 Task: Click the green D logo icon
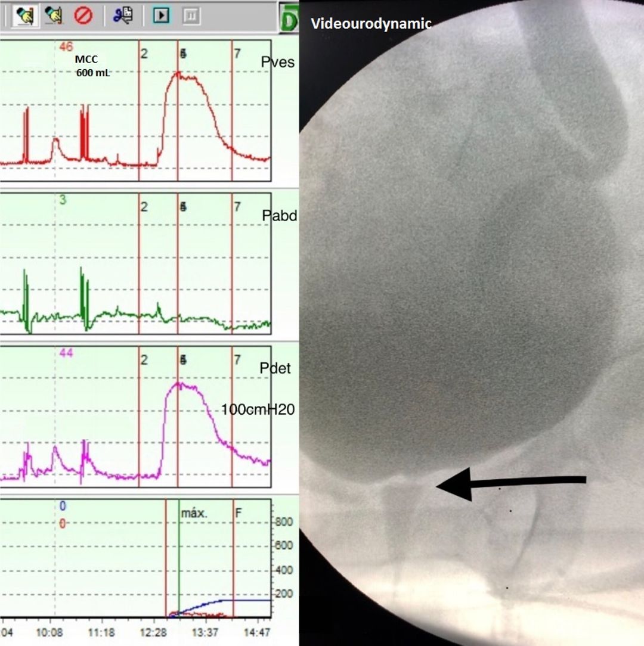(289, 18)
